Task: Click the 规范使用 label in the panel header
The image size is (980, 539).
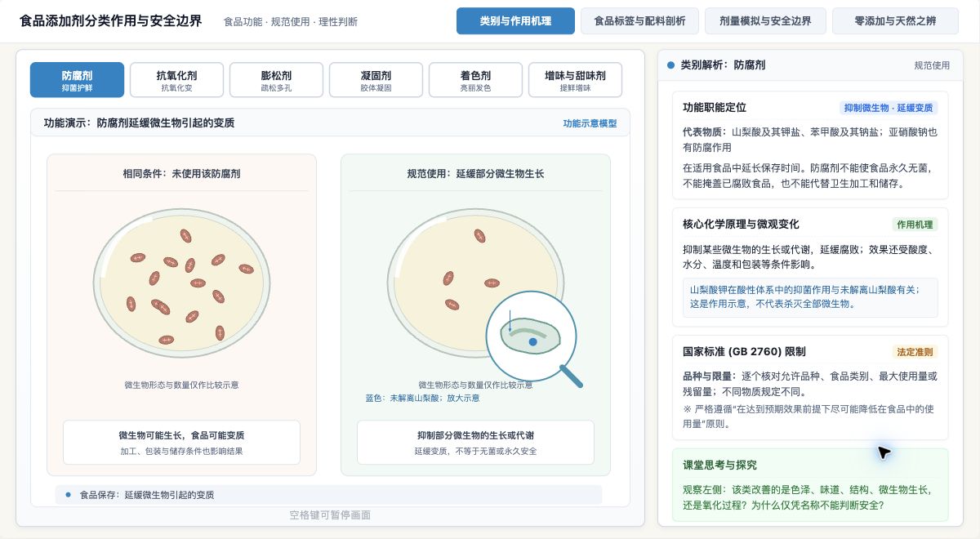Action: coord(932,65)
